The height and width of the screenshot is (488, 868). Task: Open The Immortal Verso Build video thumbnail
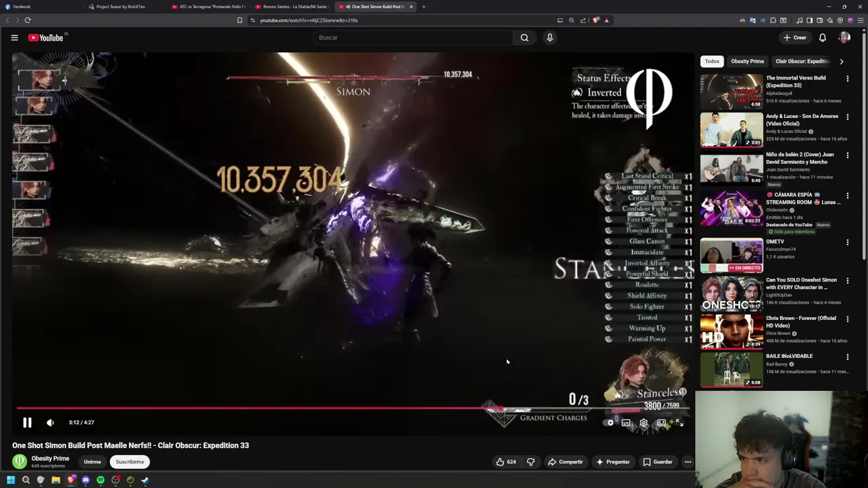click(x=732, y=91)
